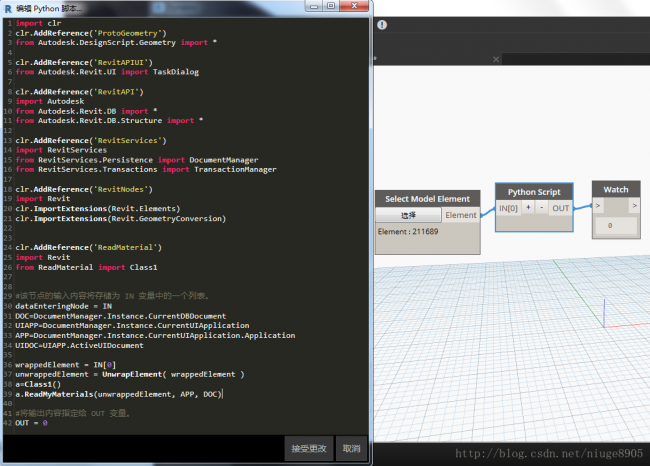Click the Watch node input arrow
Image resolution: width=650 pixels, height=466 pixels.
click(x=597, y=206)
